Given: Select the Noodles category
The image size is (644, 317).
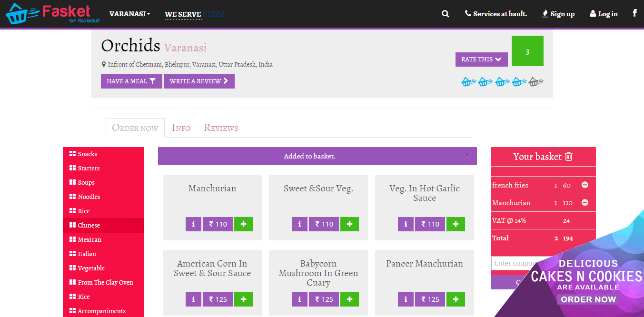Looking at the screenshot, I should point(103,197).
